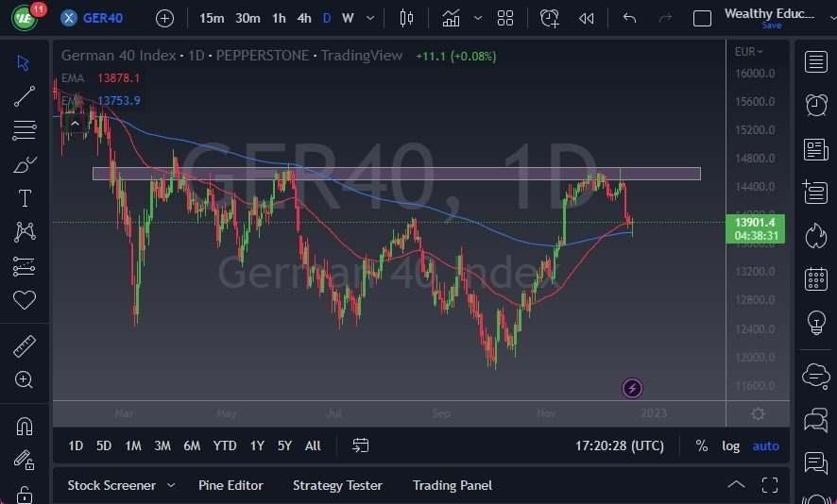Open the price scale settings gear
Screen dimensions: 837x504
[x=758, y=413]
